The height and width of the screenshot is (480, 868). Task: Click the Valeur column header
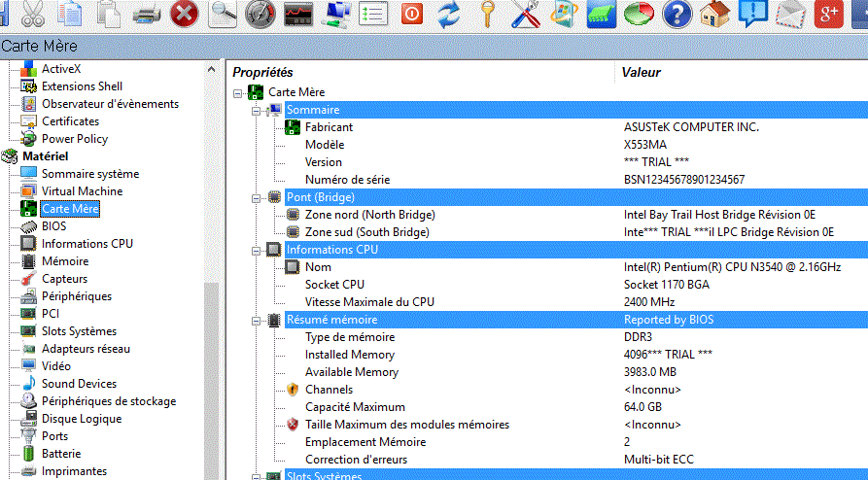click(641, 73)
